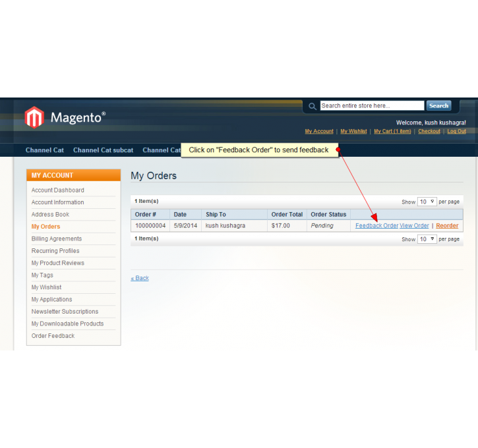
Task: Open My Applications in sidebar
Action: coord(52,299)
